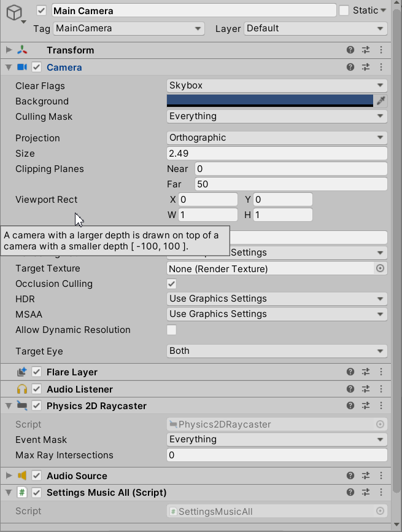
Task: Change Projection via its dropdown
Action: (276, 138)
